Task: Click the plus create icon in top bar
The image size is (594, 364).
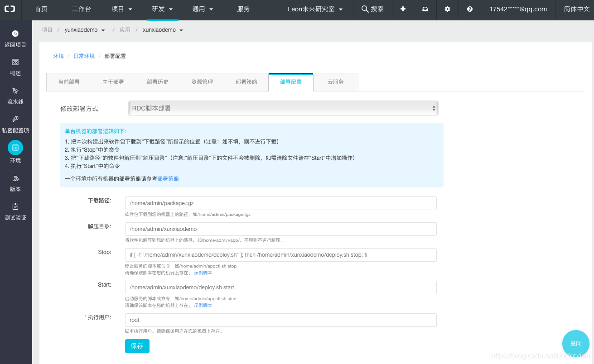Action: click(x=403, y=9)
